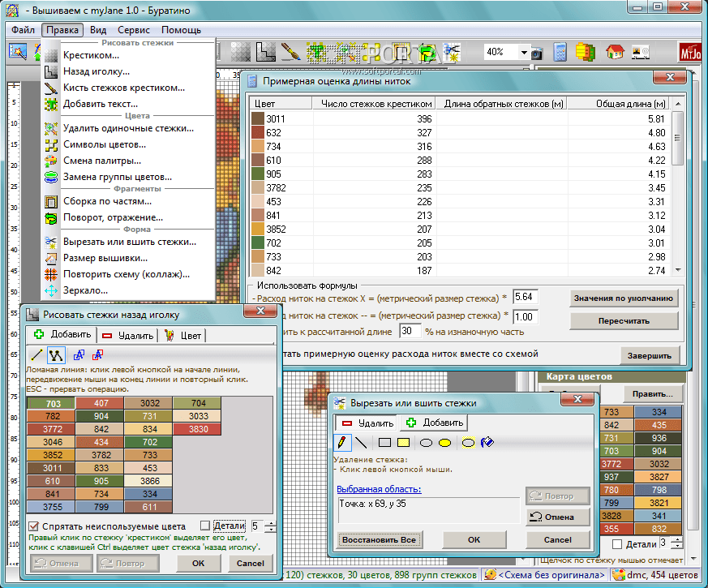Click the backstitch toolbar icon
The height and width of the screenshot is (588, 708).
265,53
